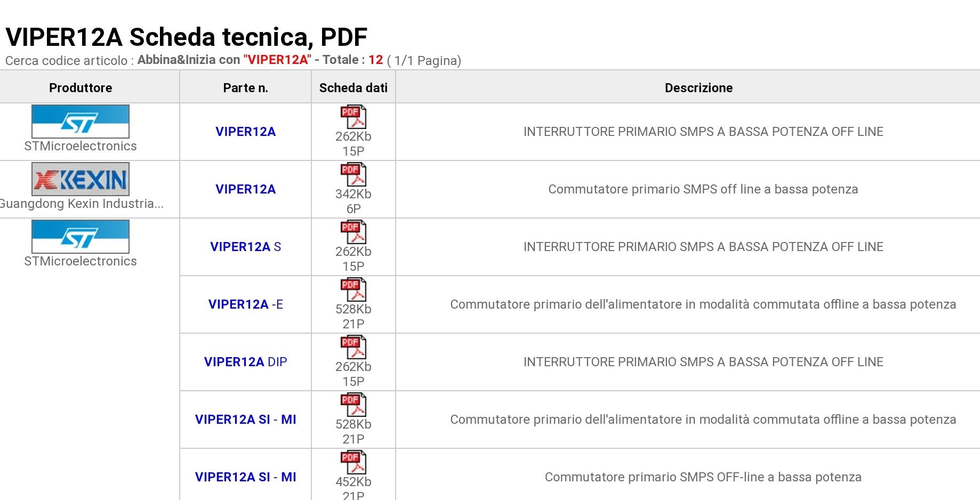Click the Guangdong Kexin Industrial manufacturer name
The height and width of the screenshot is (500, 980).
[x=82, y=204]
